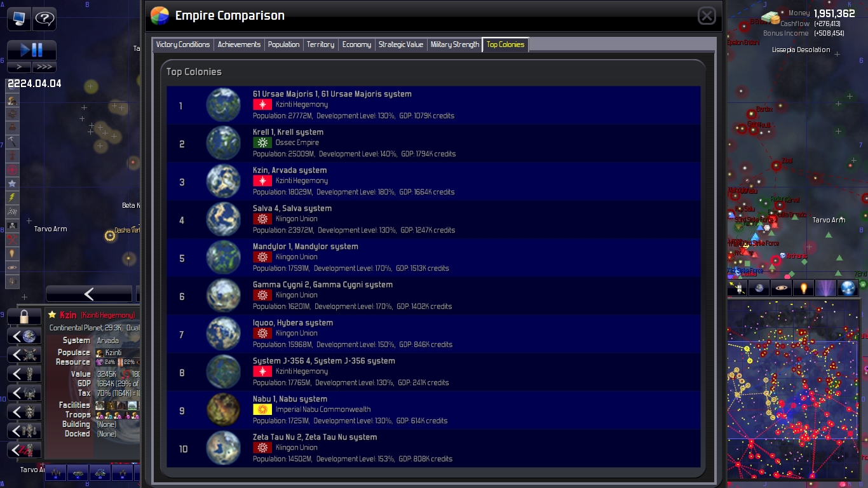Click the Iquoo planet thumbnail
This screenshot has width=868, height=488.
pyautogui.click(x=224, y=334)
